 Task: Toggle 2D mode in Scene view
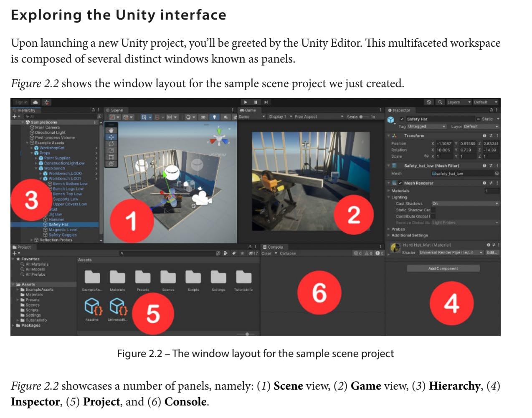coord(203,117)
